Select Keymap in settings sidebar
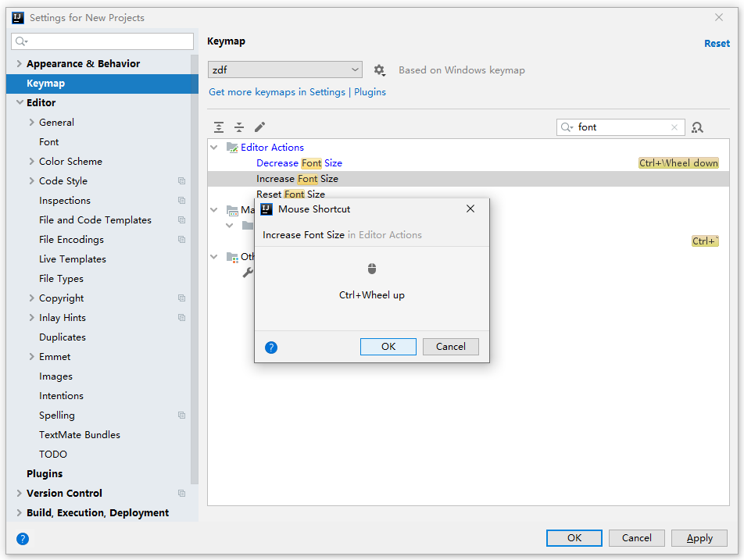The height and width of the screenshot is (560, 744). (x=102, y=84)
